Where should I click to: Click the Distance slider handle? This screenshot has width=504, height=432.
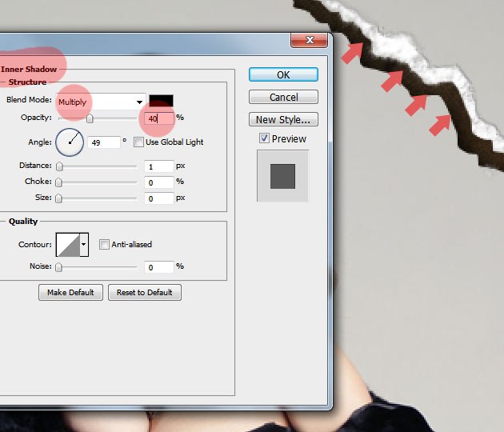tap(59, 166)
